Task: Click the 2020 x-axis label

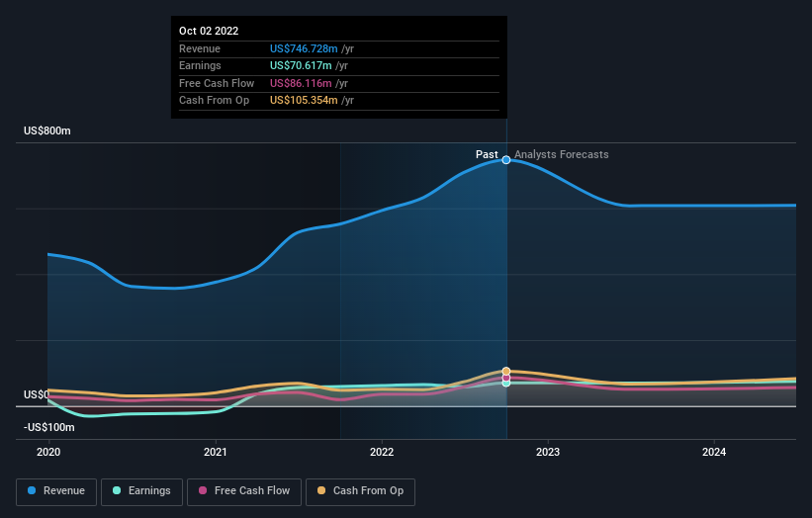Action: [x=48, y=452]
